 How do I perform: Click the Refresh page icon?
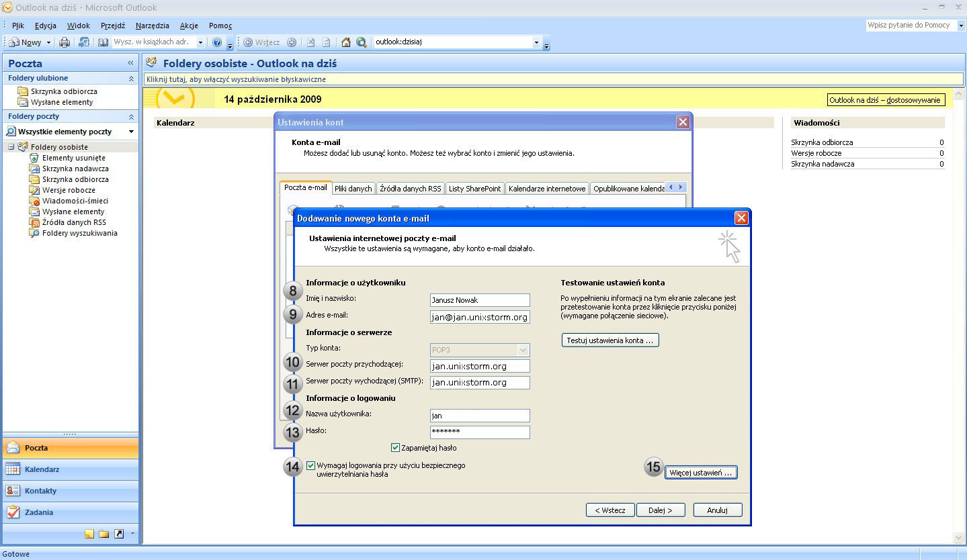click(x=327, y=42)
